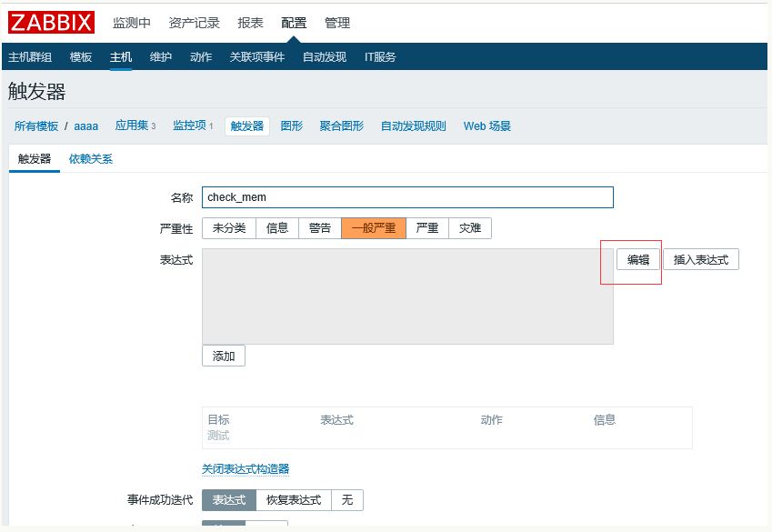
Task: Set severity to 警告
Action: click(320, 228)
